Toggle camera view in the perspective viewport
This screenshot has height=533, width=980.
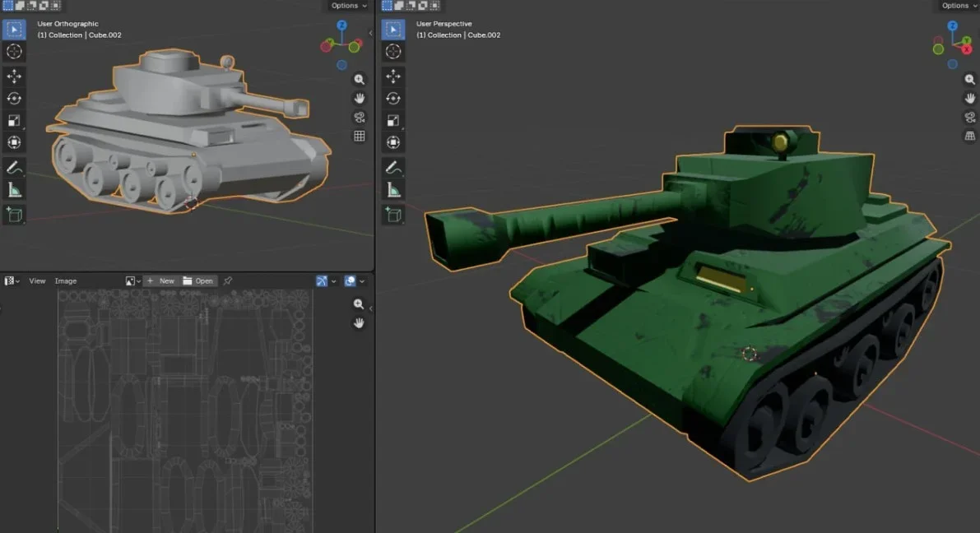pyautogui.click(x=970, y=117)
